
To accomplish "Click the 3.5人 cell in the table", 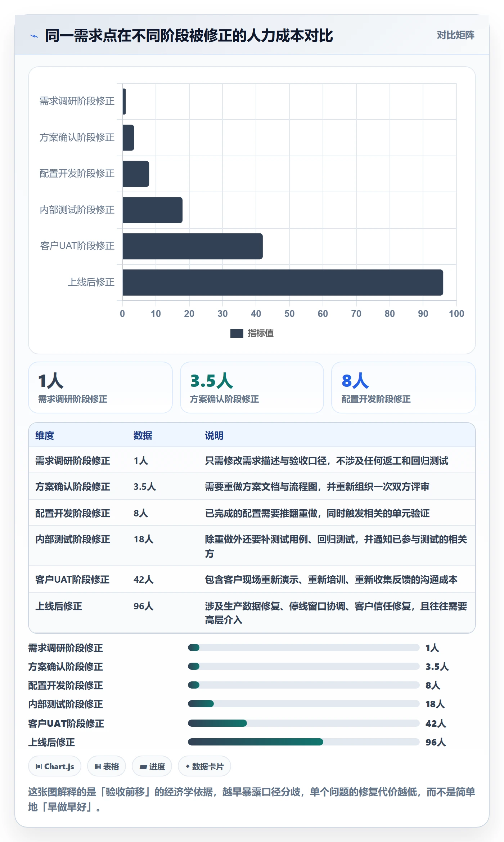I will 145,487.
